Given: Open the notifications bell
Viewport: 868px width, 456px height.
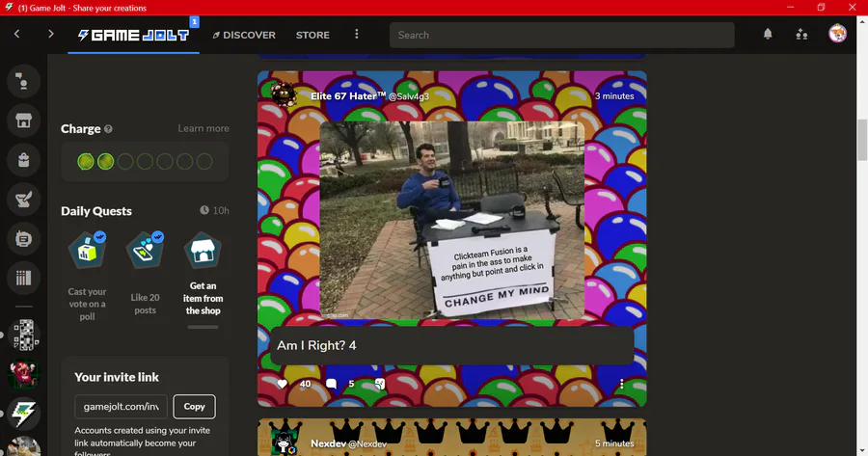Looking at the screenshot, I should 768,35.
